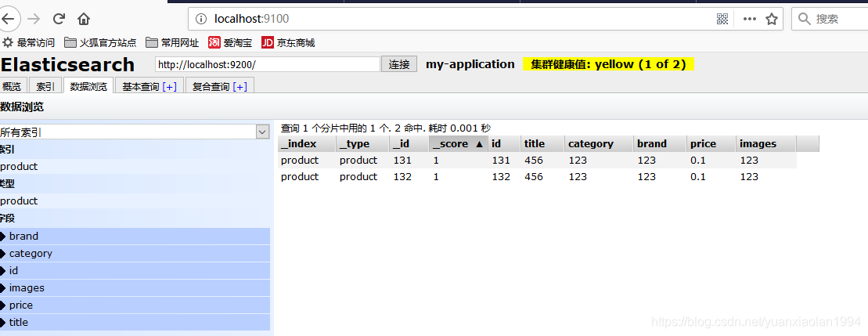Open the 京东商城 bookmark
Viewport: 868px width, 336px height.
[x=288, y=42]
